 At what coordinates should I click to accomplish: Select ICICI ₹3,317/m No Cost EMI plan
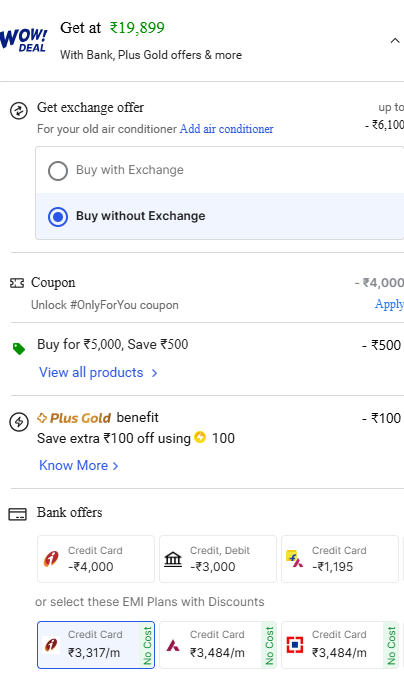coord(96,645)
